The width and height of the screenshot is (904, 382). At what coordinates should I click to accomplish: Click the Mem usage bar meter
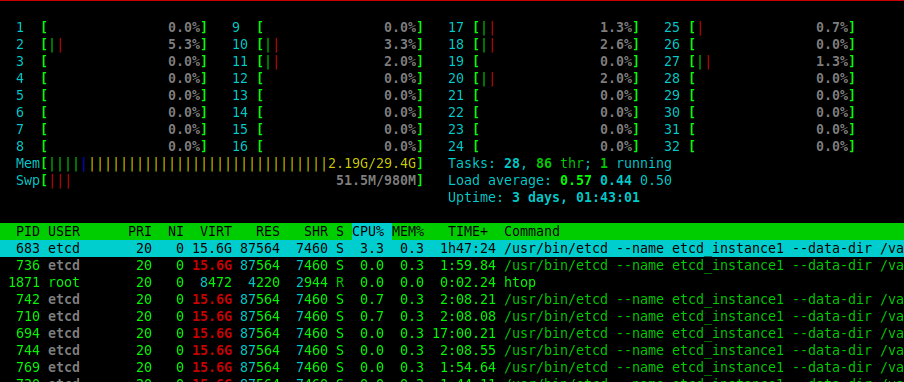coord(220,164)
